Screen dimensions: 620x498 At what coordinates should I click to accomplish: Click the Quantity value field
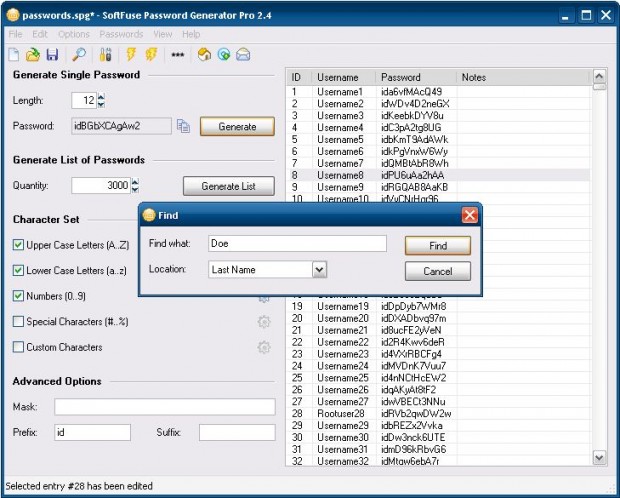point(101,186)
